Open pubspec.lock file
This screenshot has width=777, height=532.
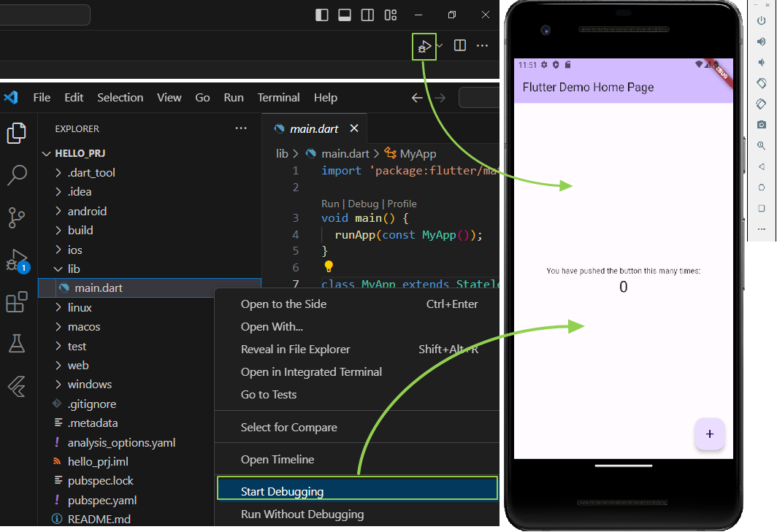(x=101, y=481)
